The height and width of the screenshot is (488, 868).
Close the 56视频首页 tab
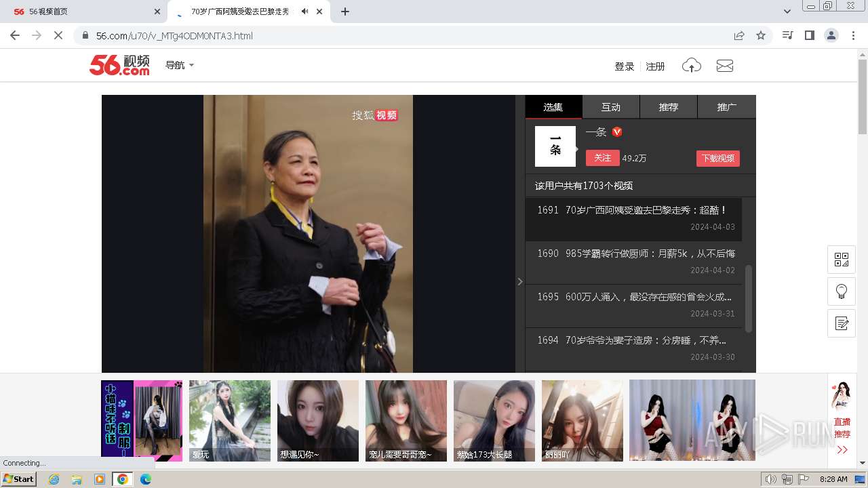[157, 12]
